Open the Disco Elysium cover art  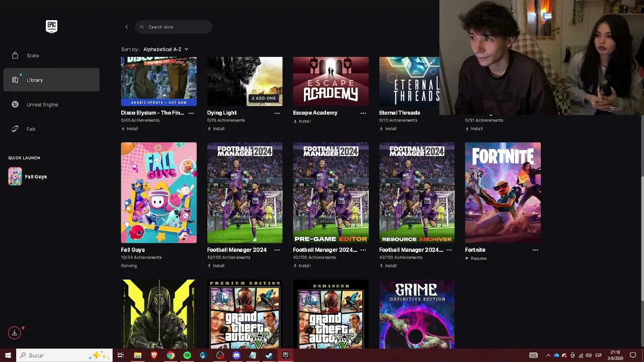158,81
